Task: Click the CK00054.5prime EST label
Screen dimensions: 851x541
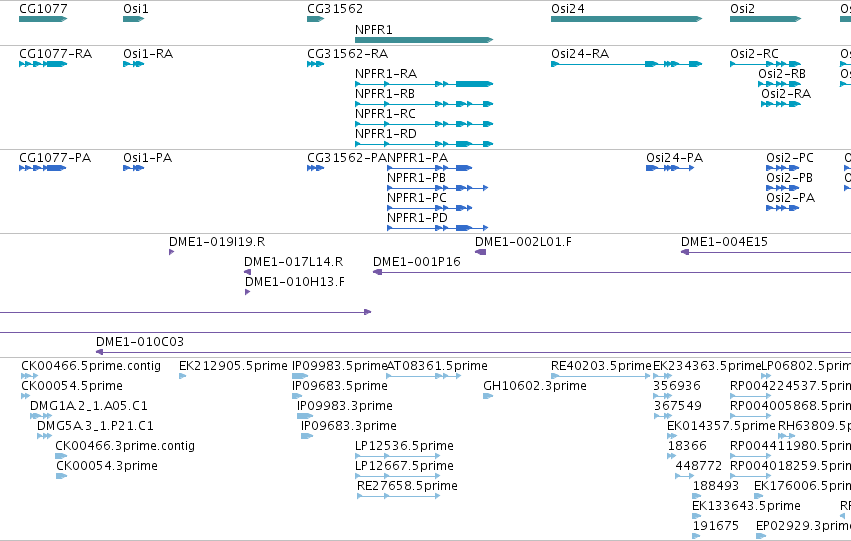Action: [x=72, y=386]
